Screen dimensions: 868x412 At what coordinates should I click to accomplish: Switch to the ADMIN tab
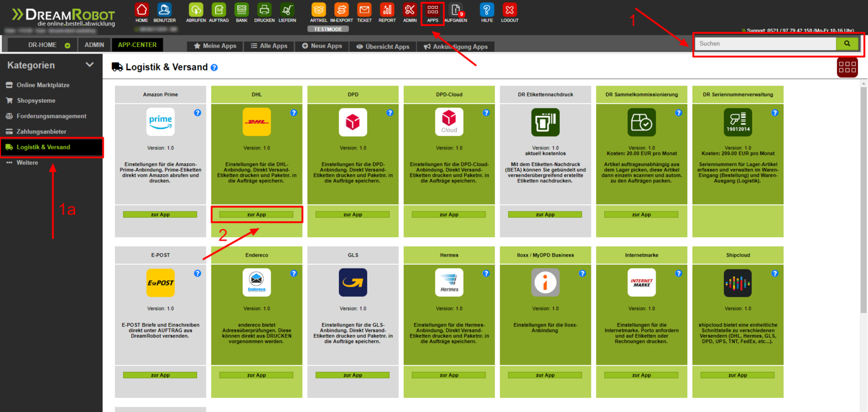[x=94, y=45]
